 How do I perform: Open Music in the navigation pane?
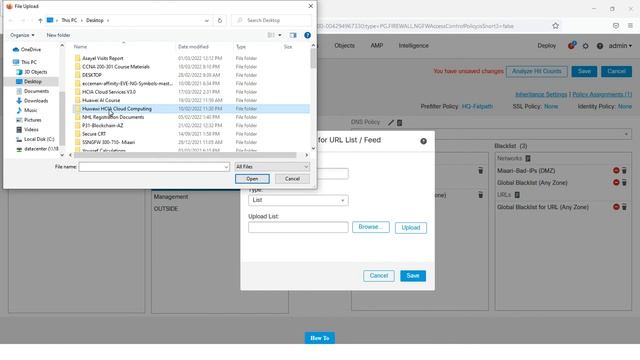27,110
